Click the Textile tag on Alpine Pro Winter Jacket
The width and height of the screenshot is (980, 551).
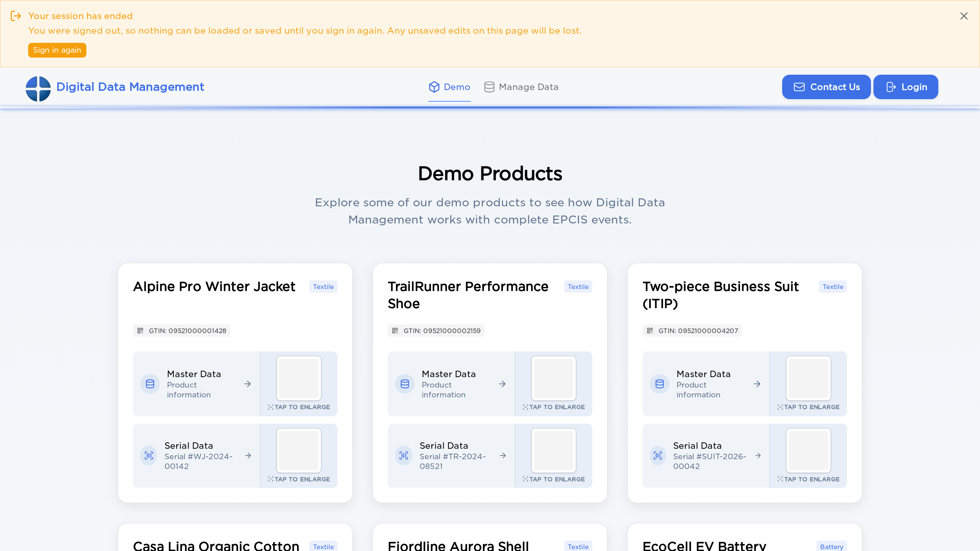pyautogui.click(x=323, y=287)
